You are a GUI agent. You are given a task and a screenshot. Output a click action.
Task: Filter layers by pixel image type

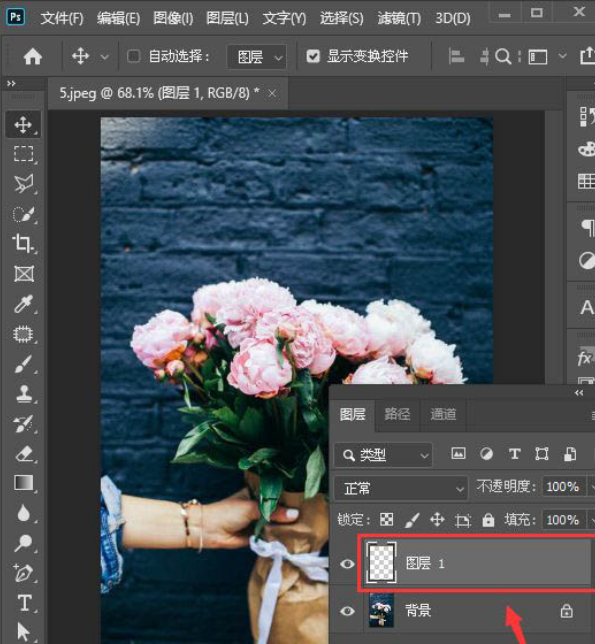point(458,453)
